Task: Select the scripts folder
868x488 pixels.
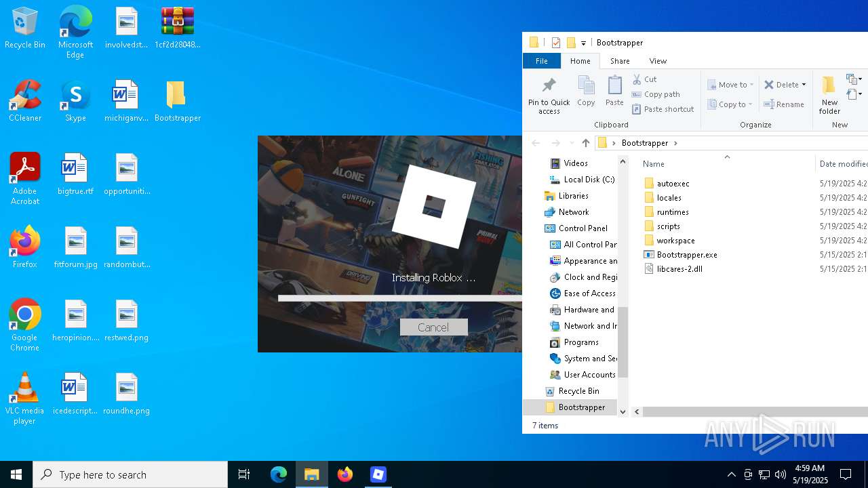Action: point(661,226)
